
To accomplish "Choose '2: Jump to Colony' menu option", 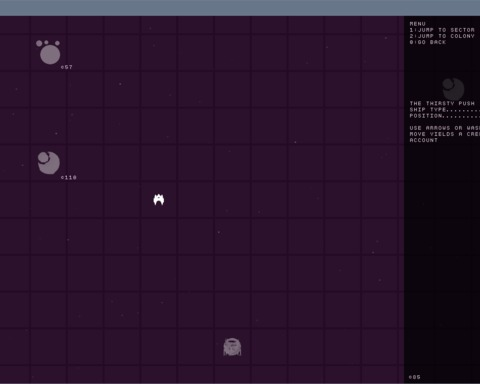I will pyautogui.click(x=442, y=36).
